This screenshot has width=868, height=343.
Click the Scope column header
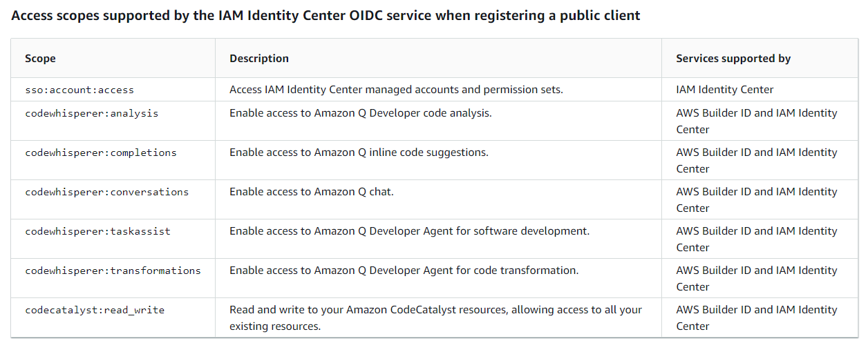pyautogui.click(x=40, y=59)
